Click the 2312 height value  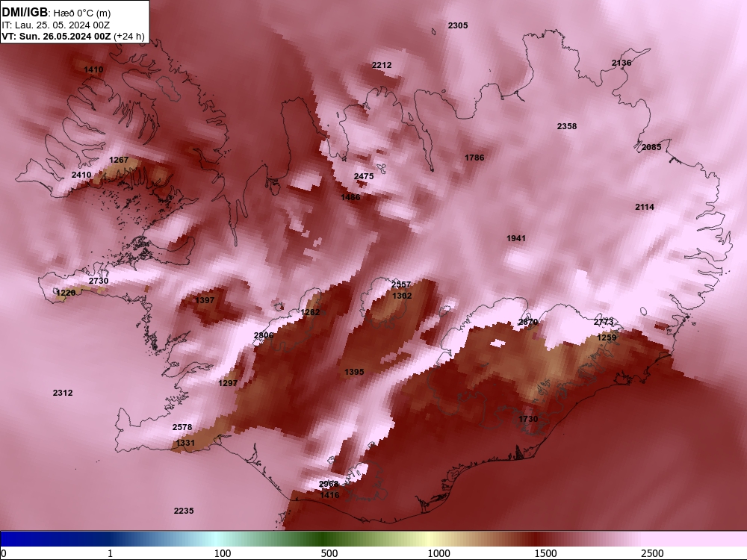(x=63, y=393)
